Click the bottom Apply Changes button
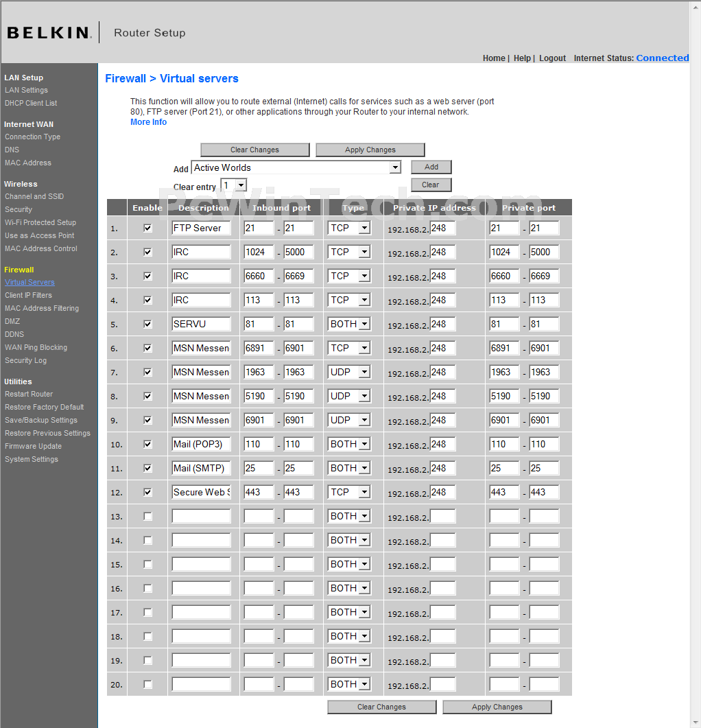The image size is (701, 728). coord(497,707)
